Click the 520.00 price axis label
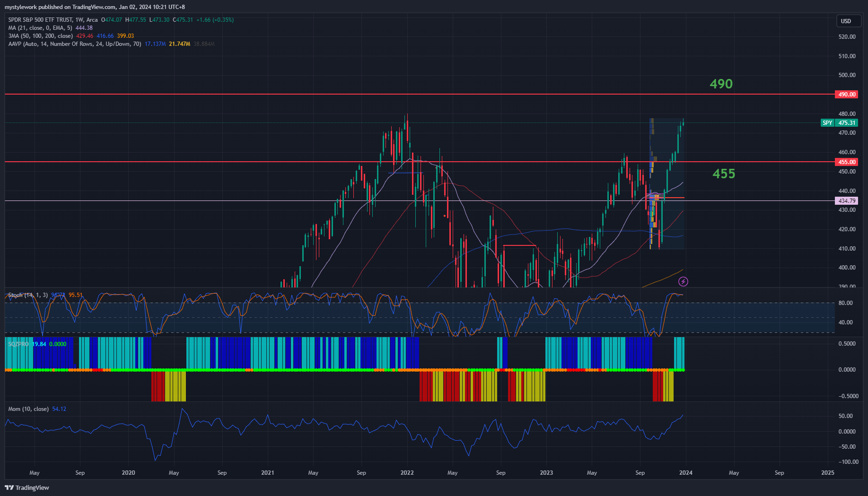This screenshot has width=868, height=496. pyautogui.click(x=847, y=37)
